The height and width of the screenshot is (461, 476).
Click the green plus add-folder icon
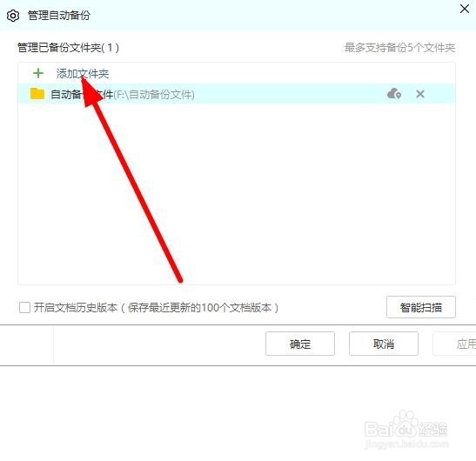(38, 73)
